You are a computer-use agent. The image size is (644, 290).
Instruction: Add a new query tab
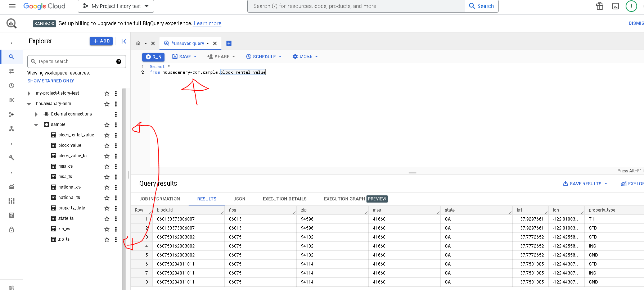pyautogui.click(x=229, y=43)
